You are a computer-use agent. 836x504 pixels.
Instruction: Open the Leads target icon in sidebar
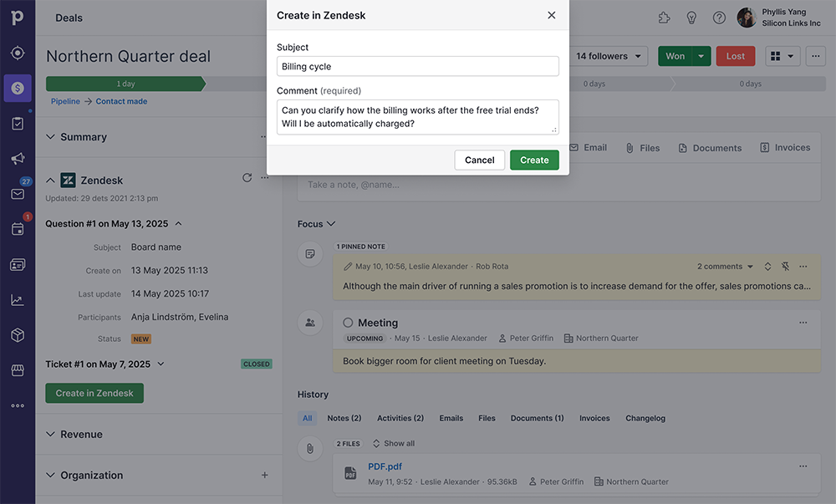18,53
